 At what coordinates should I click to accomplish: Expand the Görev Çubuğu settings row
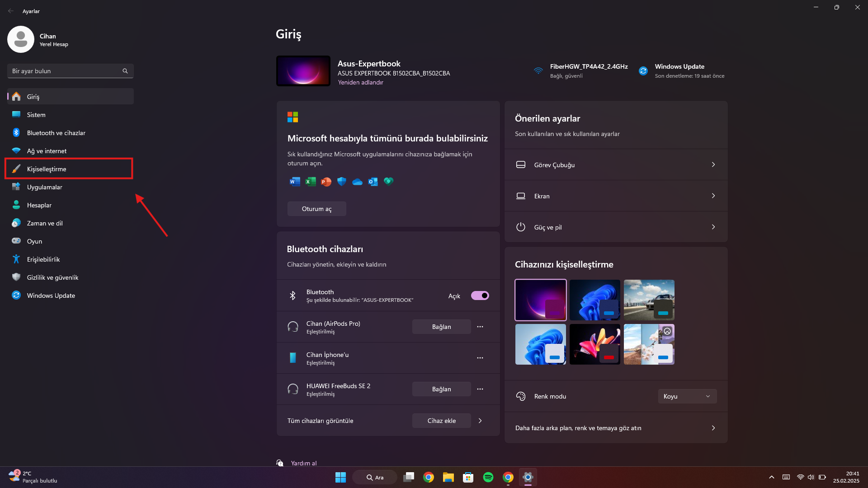click(x=616, y=165)
